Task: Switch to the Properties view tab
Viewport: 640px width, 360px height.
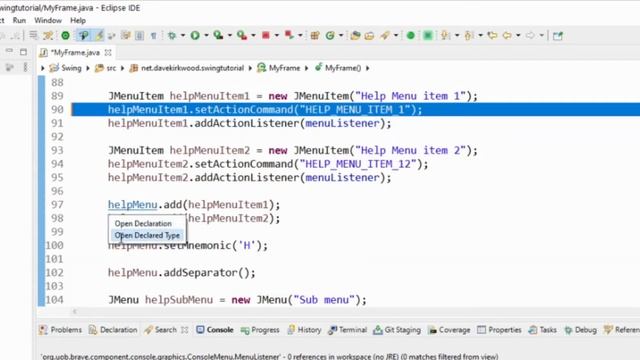Action: (499, 330)
